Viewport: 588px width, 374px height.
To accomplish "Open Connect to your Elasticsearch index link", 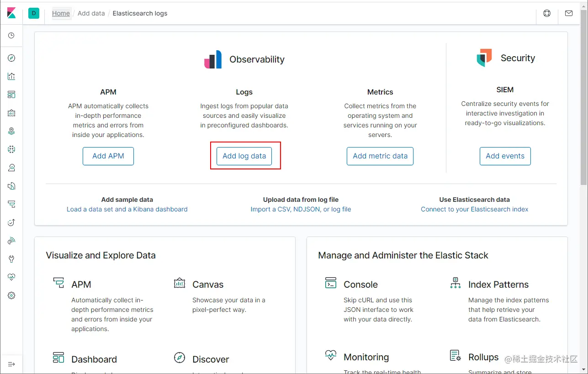I will [x=474, y=209].
